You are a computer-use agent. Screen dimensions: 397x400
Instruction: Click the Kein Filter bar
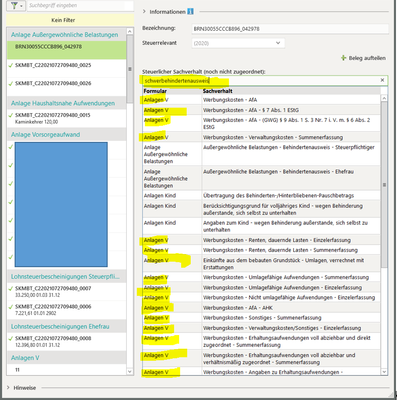point(70,20)
